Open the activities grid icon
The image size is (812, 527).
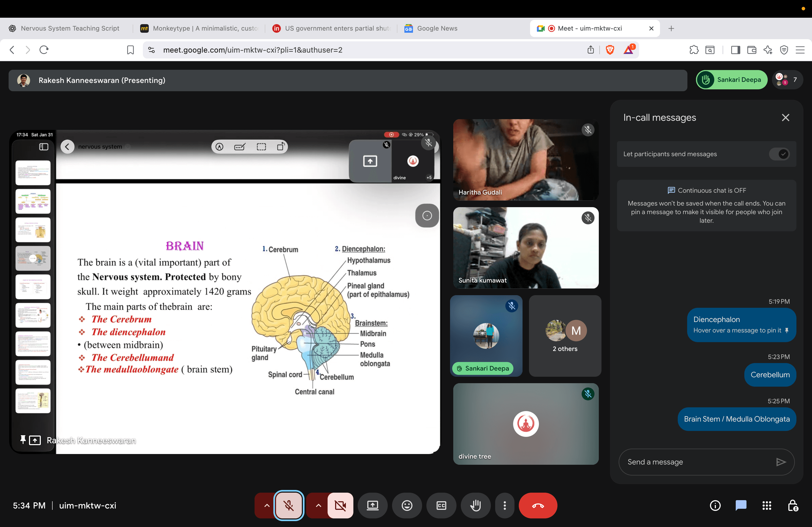[767, 505]
